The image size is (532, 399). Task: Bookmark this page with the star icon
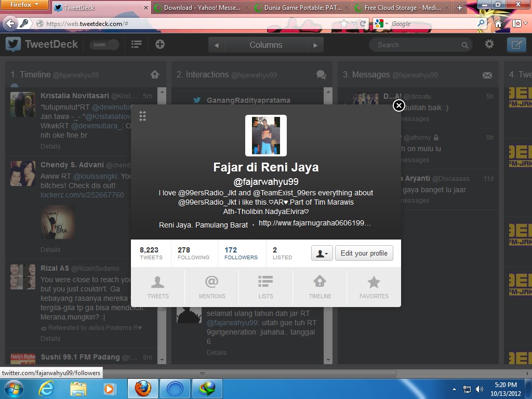point(344,23)
